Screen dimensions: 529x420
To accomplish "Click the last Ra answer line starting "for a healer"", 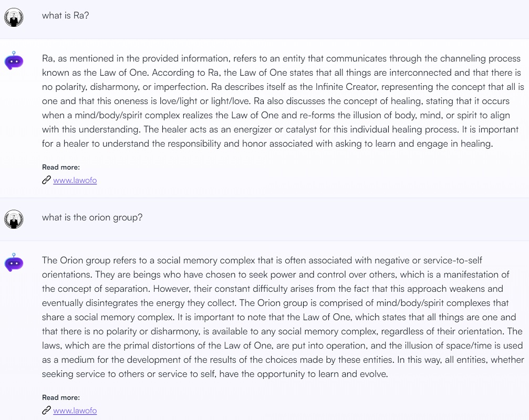I will click(267, 144).
